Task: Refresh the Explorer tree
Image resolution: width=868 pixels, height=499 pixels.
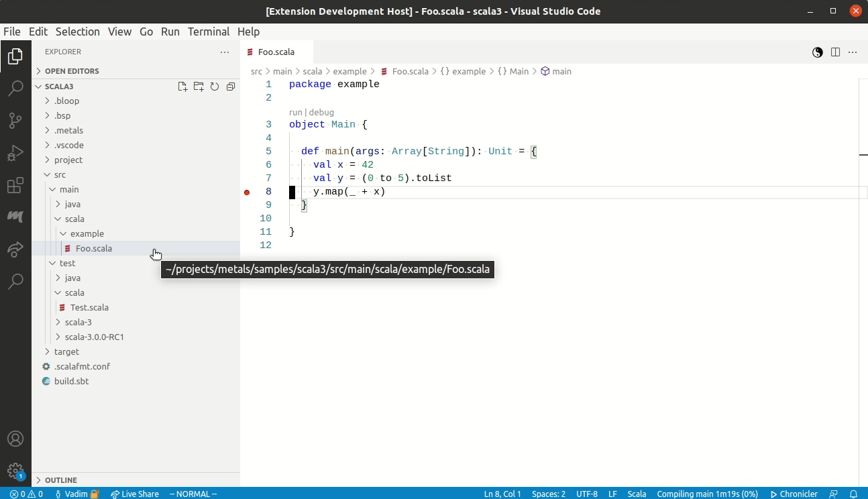Action: point(215,87)
